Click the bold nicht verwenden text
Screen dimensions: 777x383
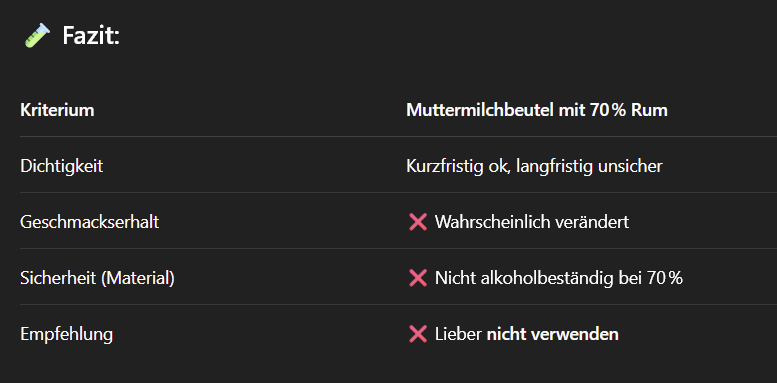(553, 334)
